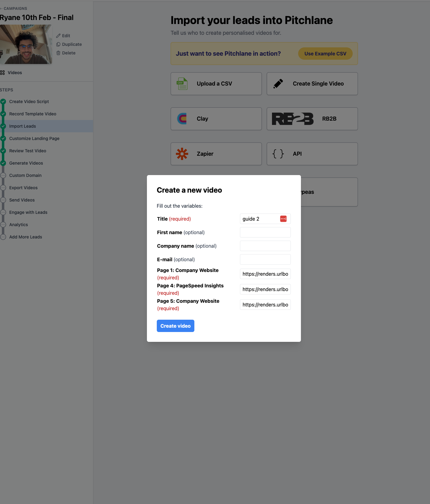Click the pending icon beside Custom Domain
The height and width of the screenshot is (504, 430).
tap(3, 175)
